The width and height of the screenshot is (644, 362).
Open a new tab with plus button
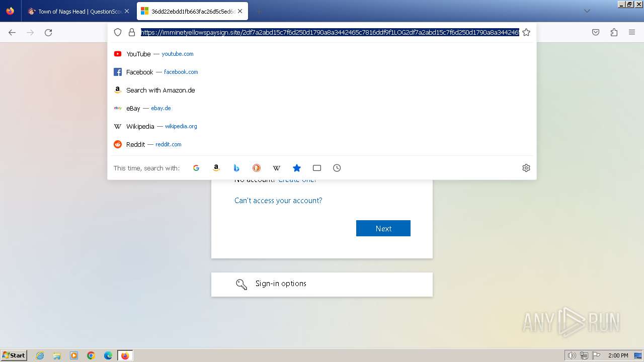click(x=259, y=11)
